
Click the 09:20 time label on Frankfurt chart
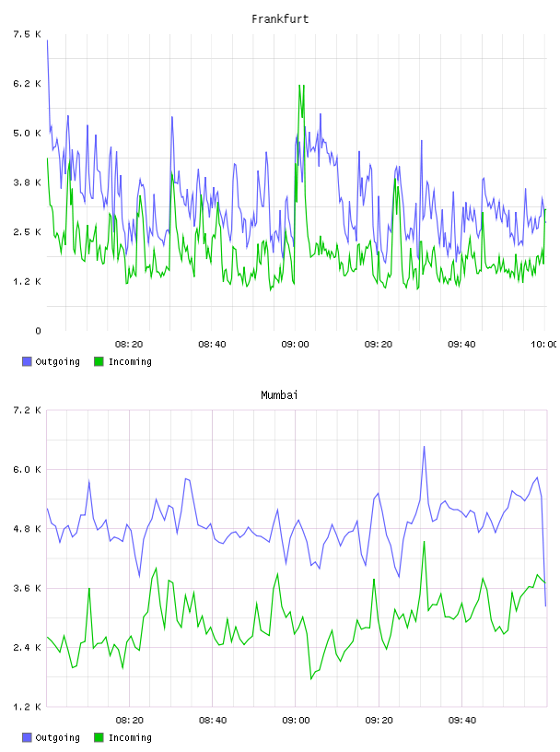coord(379,345)
